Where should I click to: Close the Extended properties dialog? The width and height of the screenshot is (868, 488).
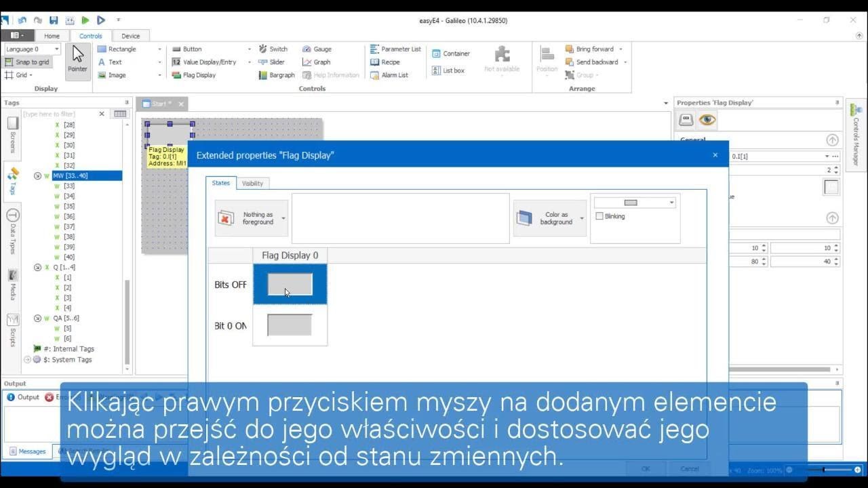[715, 155]
